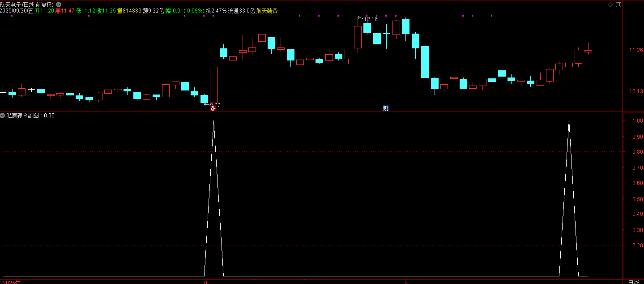Click the 低11.12 low price value
644x284 pixels.
[86, 11]
